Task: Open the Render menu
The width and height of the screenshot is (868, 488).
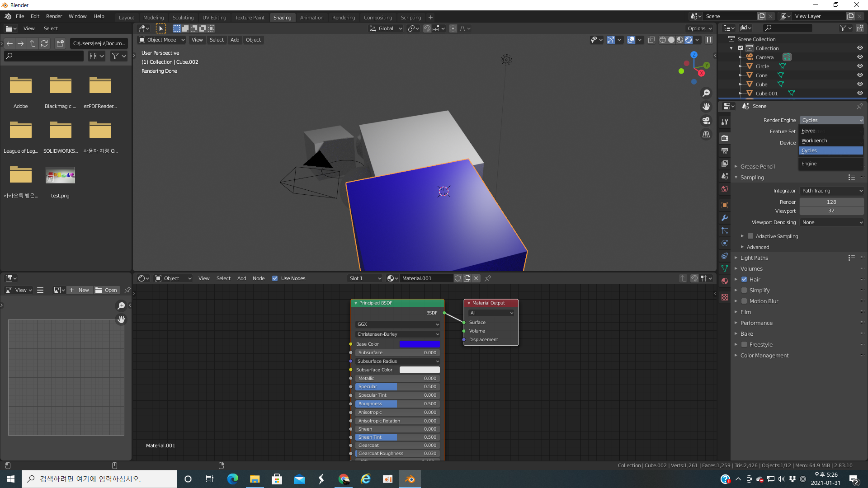Action: point(54,16)
